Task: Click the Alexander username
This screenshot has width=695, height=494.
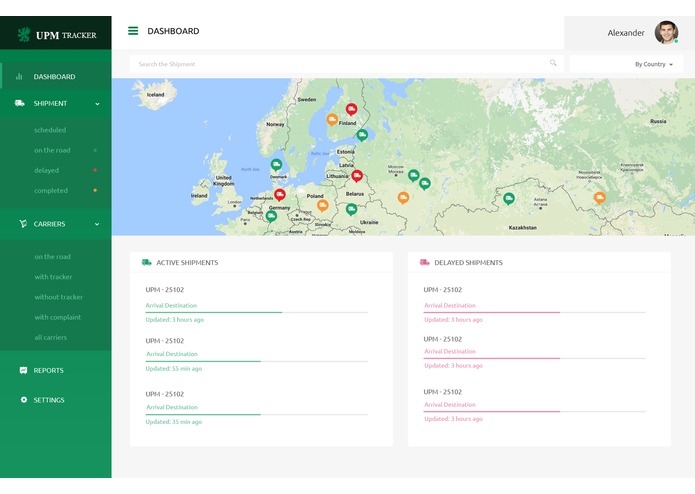Action: pyautogui.click(x=626, y=33)
